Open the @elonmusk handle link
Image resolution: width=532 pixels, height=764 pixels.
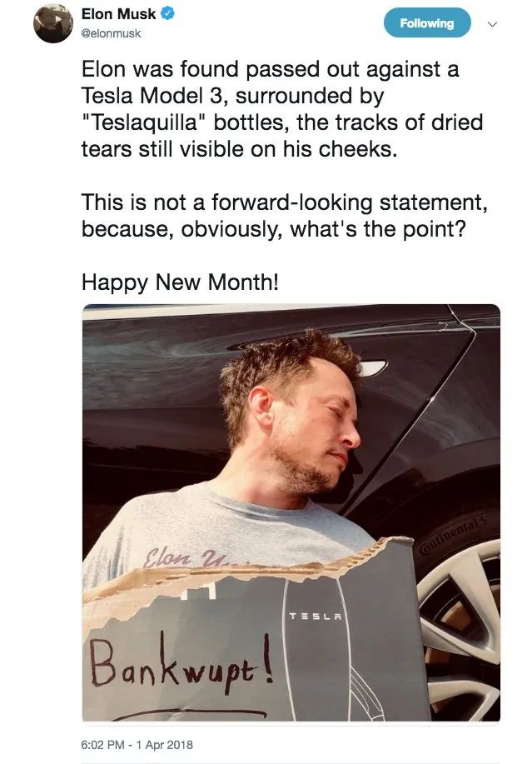tap(111, 33)
